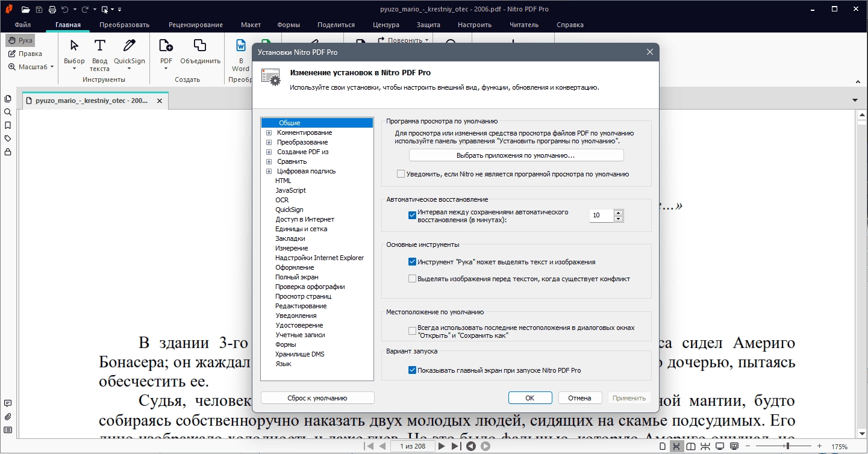Open document tab list dropdown at far right
This screenshot has height=454, width=868.
pyautogui.click(x=855, y=100)
